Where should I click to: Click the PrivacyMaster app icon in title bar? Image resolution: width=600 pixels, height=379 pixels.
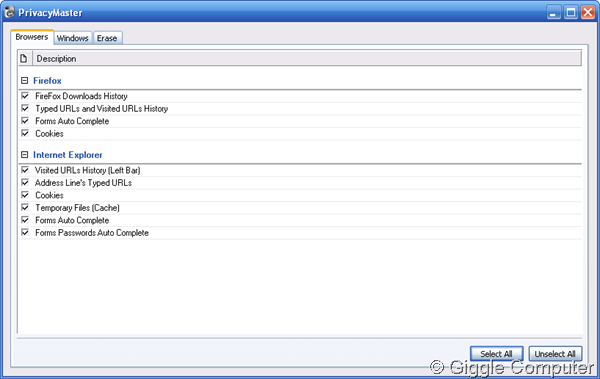[9, 12]
